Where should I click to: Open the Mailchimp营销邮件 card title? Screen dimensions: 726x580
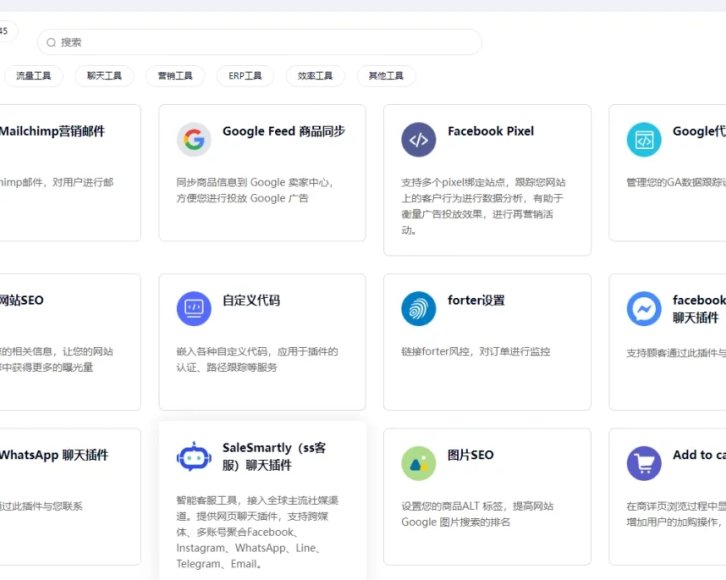(52, 131)
